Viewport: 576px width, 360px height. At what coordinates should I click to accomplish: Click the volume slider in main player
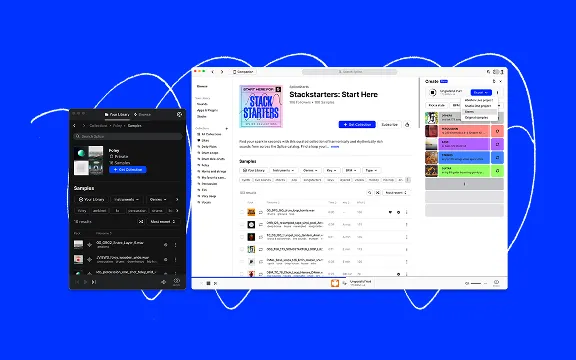(476, 283)
